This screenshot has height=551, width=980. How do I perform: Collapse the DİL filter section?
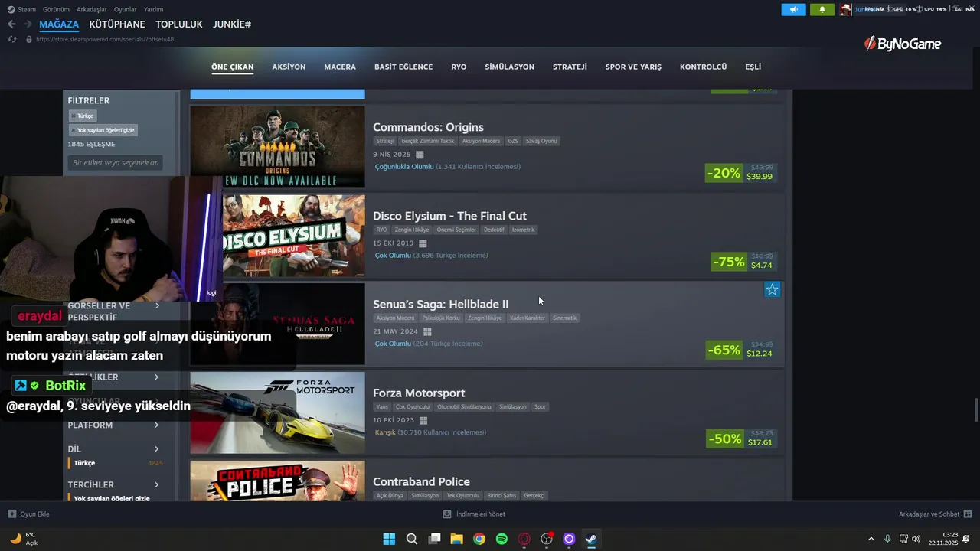click(113, 449)
